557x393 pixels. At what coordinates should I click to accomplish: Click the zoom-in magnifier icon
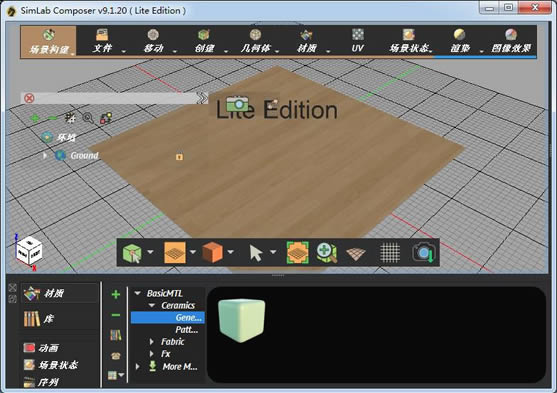(326, 253)
